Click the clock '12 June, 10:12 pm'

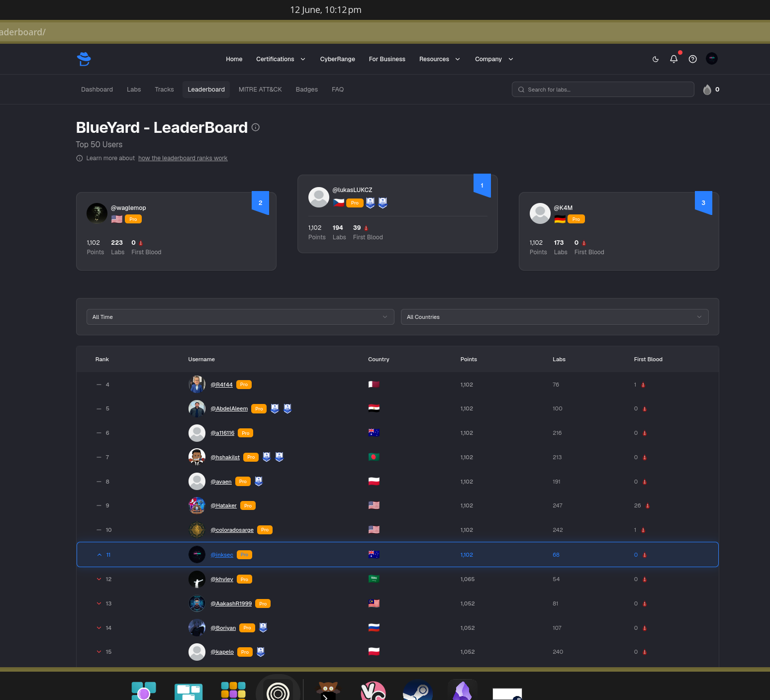(326, 10)
